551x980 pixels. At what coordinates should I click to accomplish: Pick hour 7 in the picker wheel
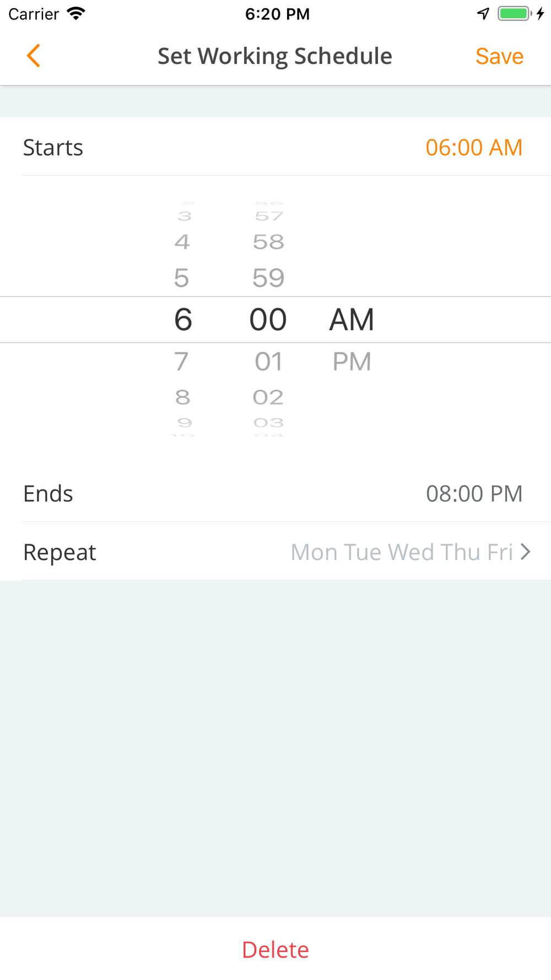click(x=182, y=362)
